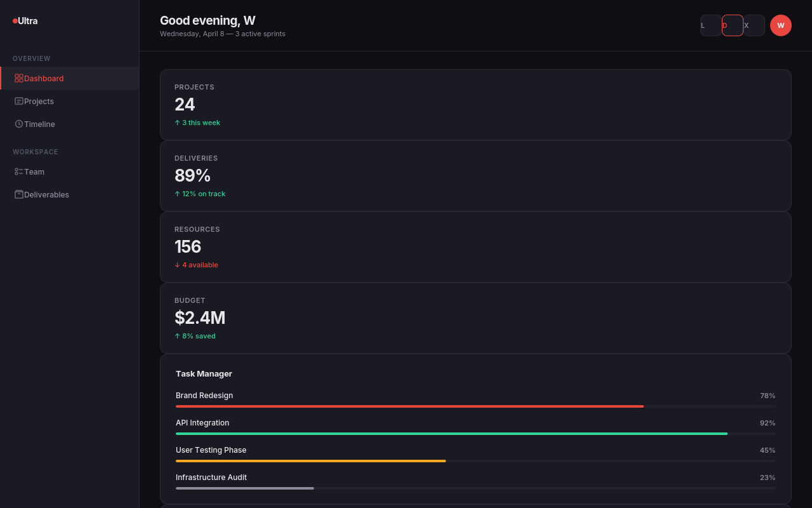
Task: Open Deliverables in the sidebar
Action: (x=70, y=194)
